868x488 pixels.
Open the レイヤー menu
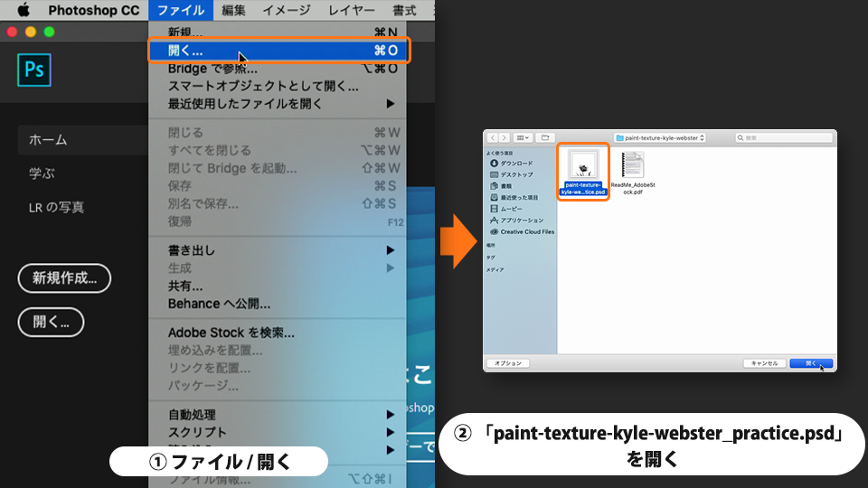(x=352, y=10)
